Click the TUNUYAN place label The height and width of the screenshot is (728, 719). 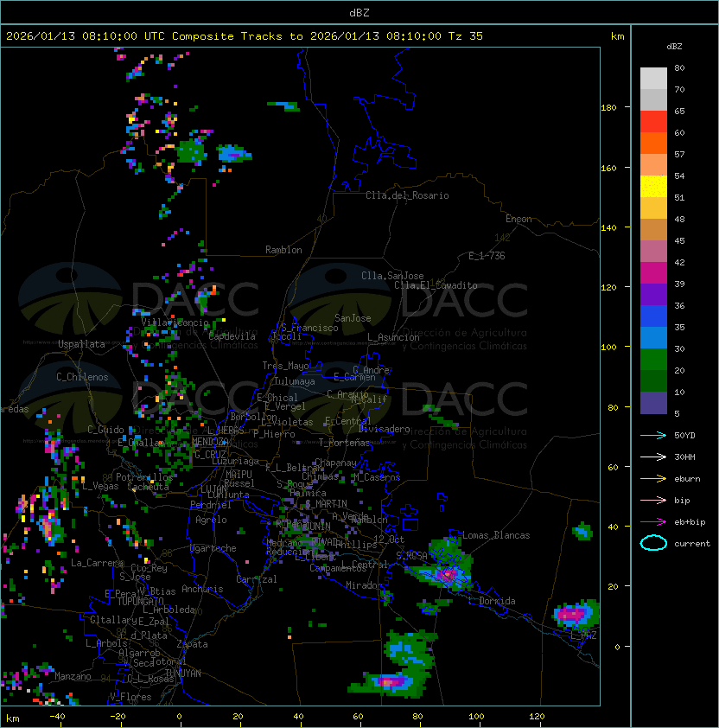[183, 674]
